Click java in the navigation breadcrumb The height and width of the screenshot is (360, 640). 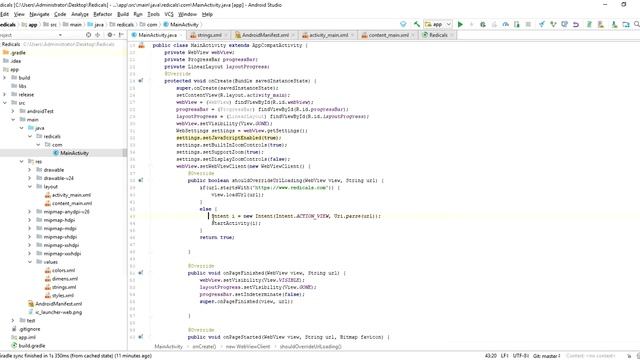coord(96,24)
